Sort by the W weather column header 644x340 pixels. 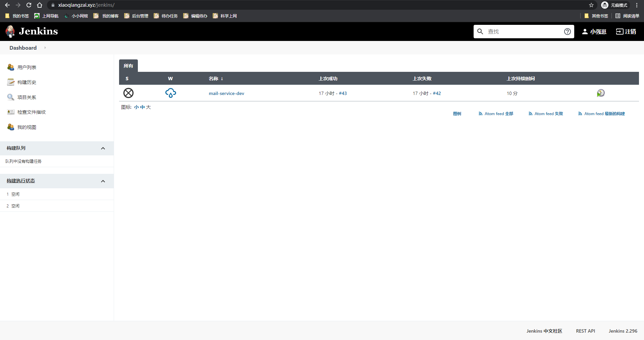pos(170,79)
